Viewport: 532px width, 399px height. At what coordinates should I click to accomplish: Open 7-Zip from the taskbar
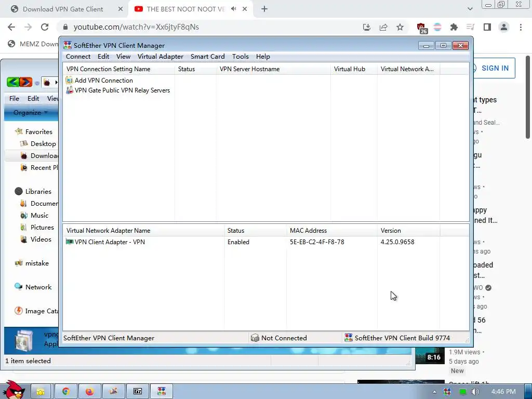pos(137,392)
